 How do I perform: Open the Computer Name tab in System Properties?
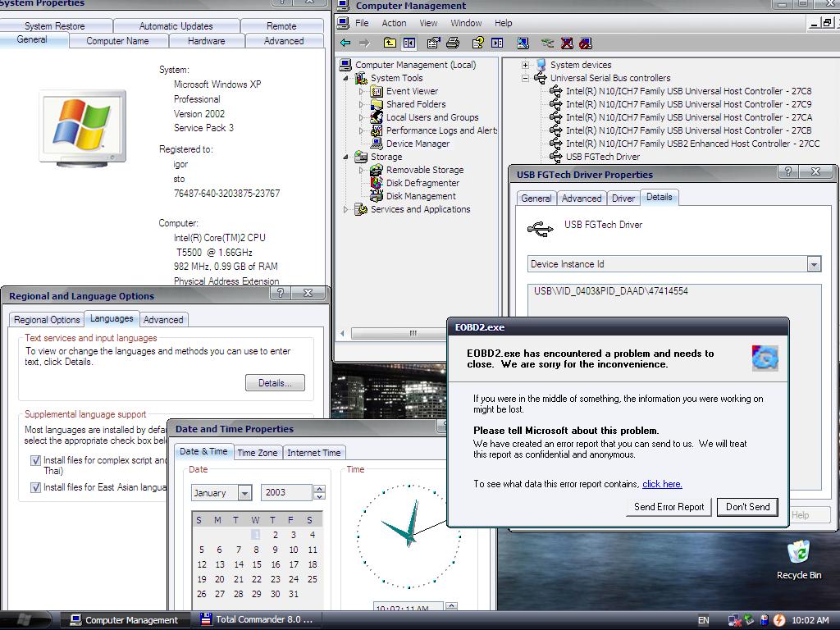pos(118,41)
